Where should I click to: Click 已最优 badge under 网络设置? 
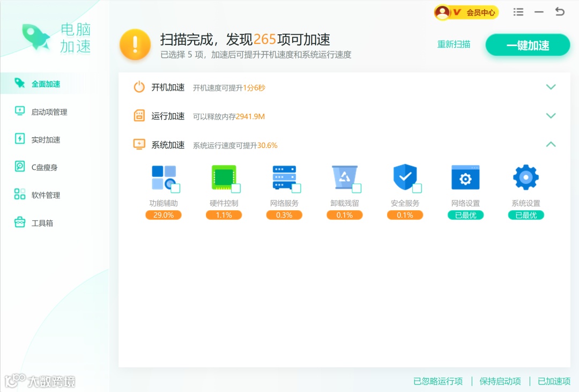466,215
